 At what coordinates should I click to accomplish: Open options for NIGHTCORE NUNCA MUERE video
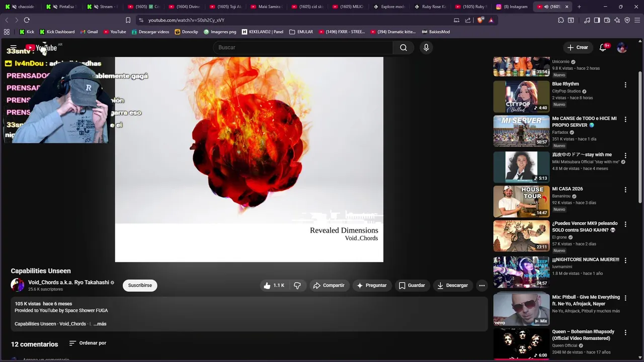(x=625, y=260)
